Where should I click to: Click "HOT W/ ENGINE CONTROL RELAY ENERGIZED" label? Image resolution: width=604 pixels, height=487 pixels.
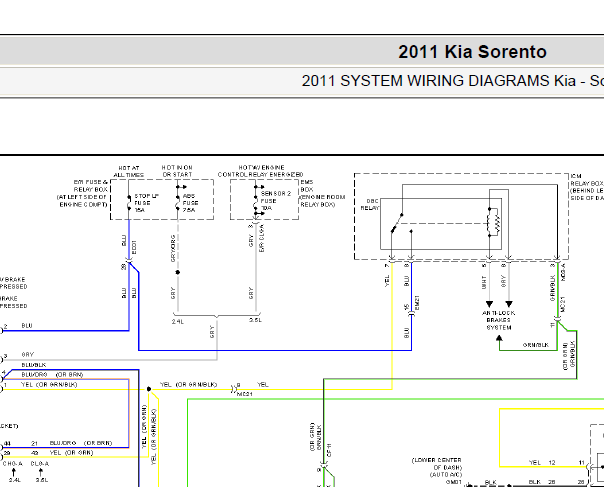(261, 171)
